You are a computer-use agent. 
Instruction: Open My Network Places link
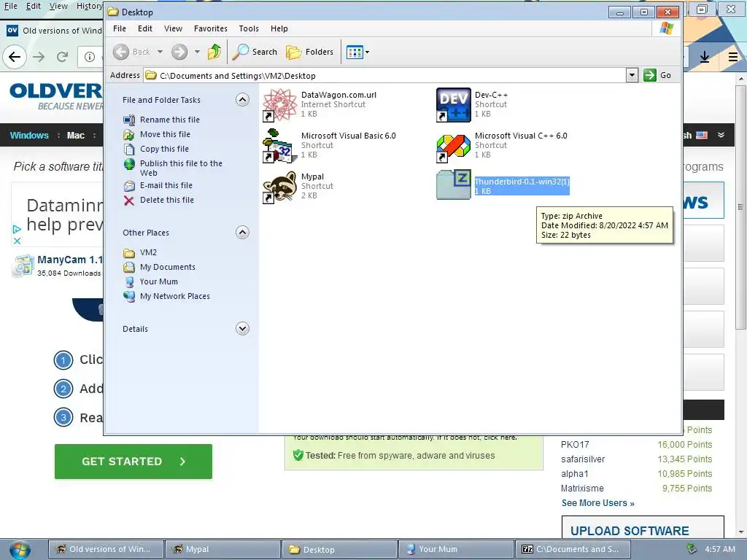click(x=175, y=296)
